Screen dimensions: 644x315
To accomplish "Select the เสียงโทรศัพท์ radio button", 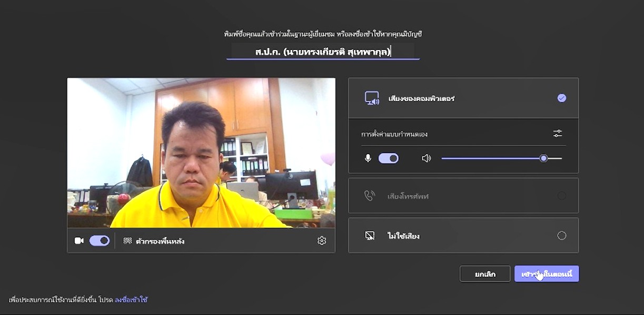I will [562, 196].
